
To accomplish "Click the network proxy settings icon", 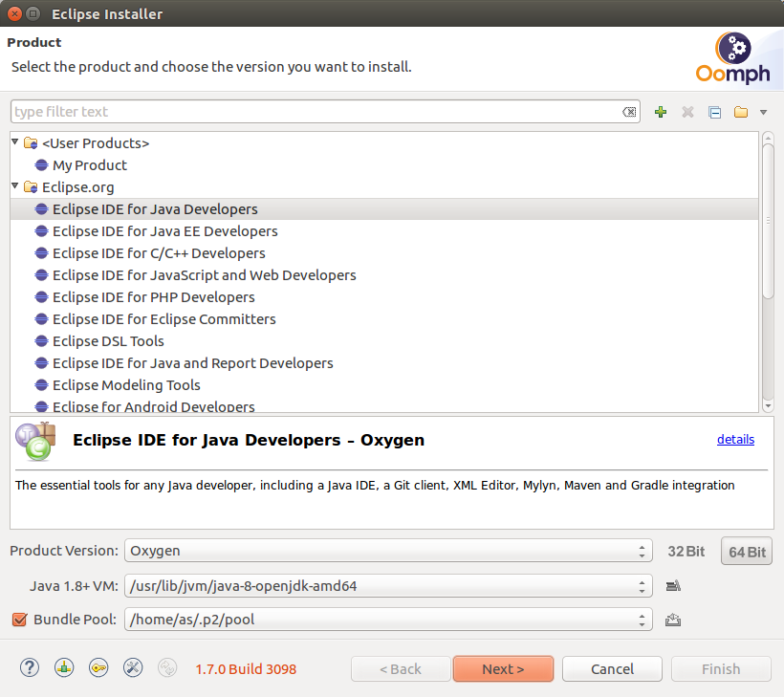I will click(x=64, y=668).
